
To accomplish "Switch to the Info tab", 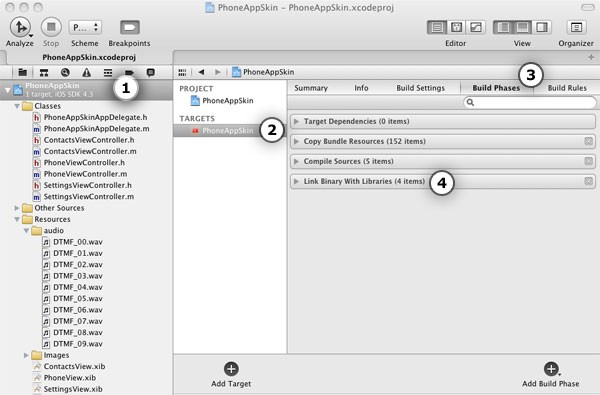I will (x=361, y=88).
